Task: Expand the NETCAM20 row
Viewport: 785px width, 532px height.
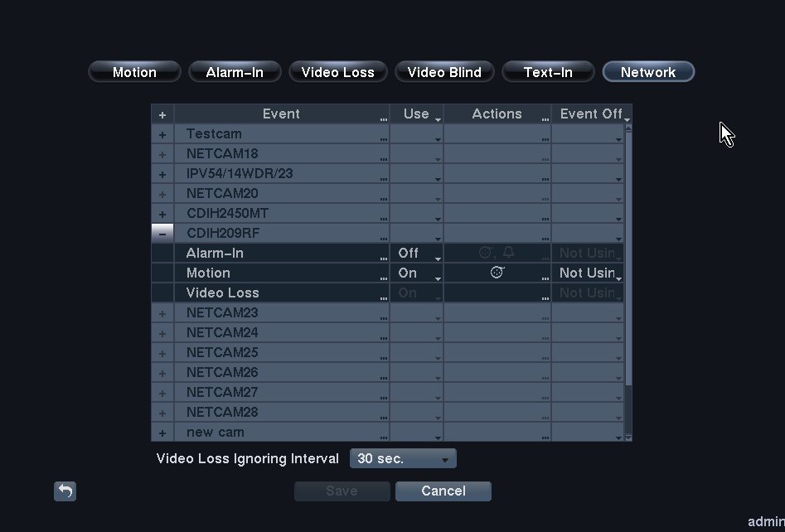Action: coord(162,194)
